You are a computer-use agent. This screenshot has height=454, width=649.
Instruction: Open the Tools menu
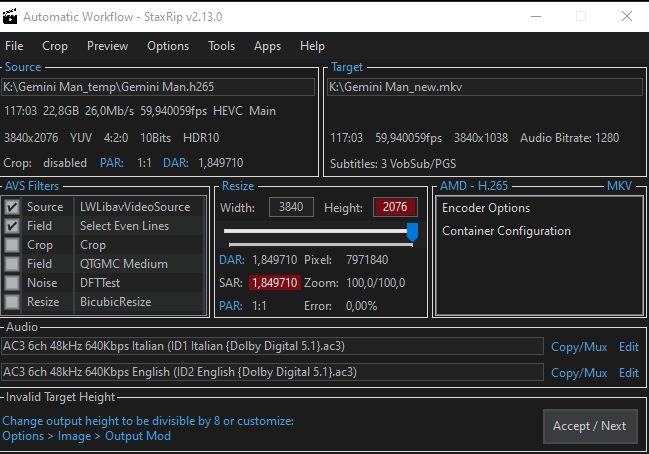[x=221, y=46]
